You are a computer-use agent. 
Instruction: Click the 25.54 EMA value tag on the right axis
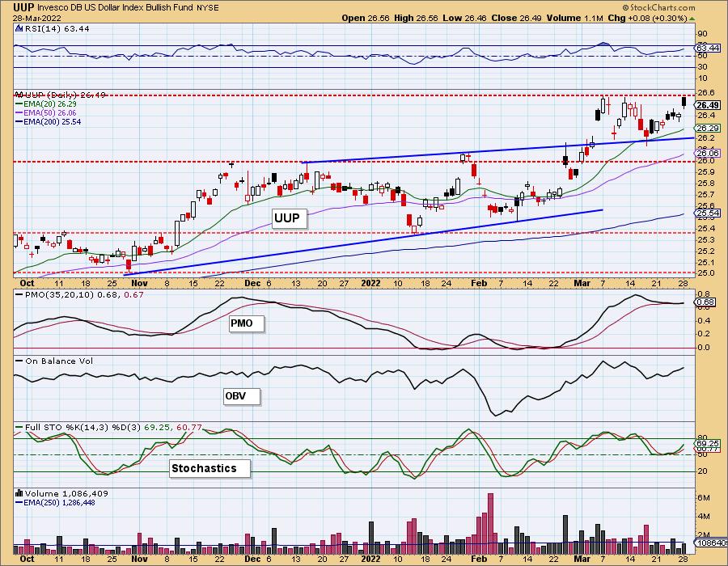coord(709,213)
